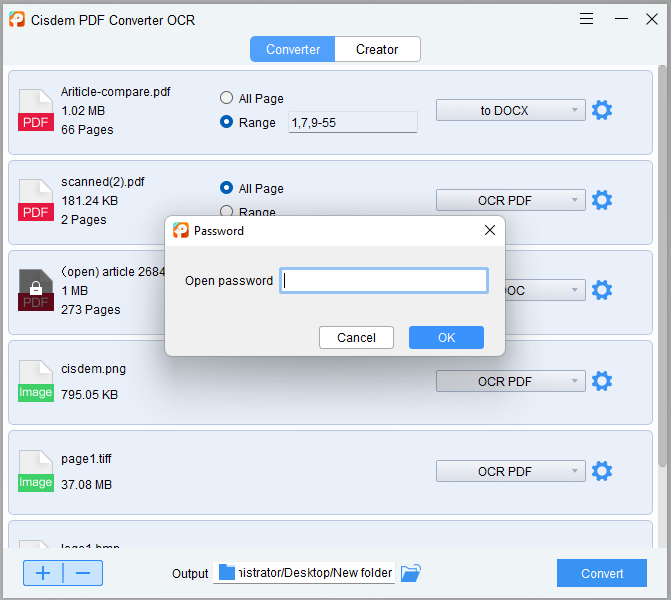671x600 pixels.
Task: Click the '37.08 MB' size label
Action: (x=86, y=484)
